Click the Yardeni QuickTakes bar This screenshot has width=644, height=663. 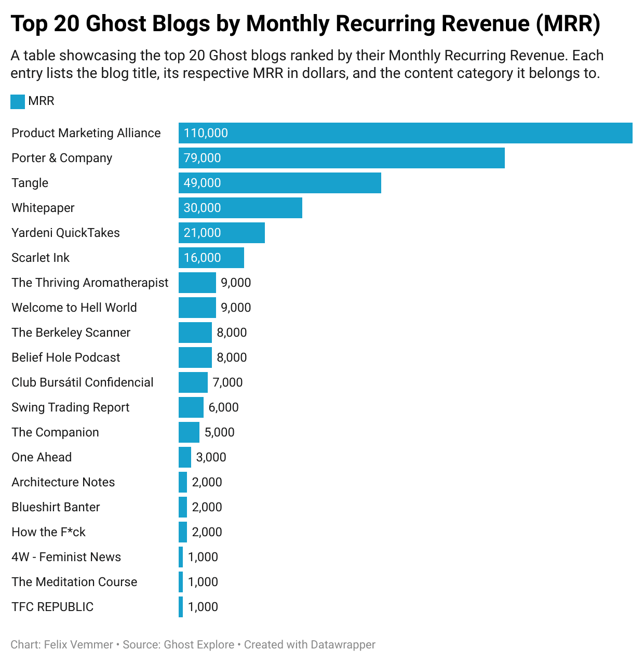coord(221,233)
